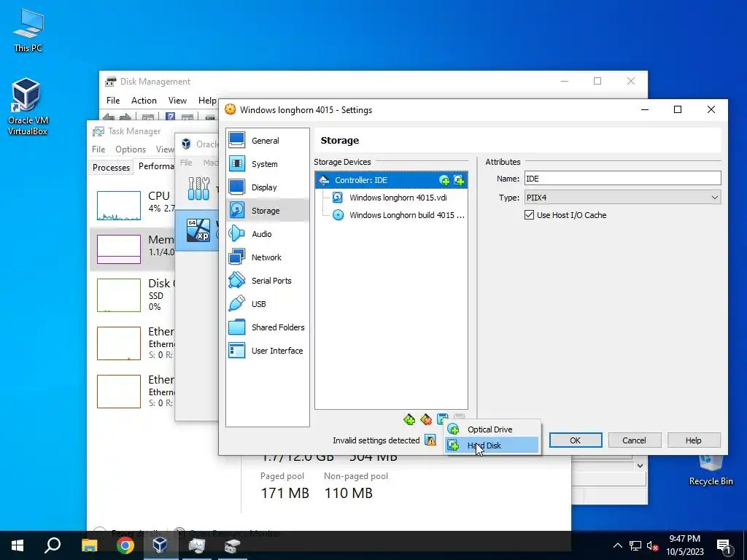
Task: Open the Display settings category
Action: pos(267,187)
